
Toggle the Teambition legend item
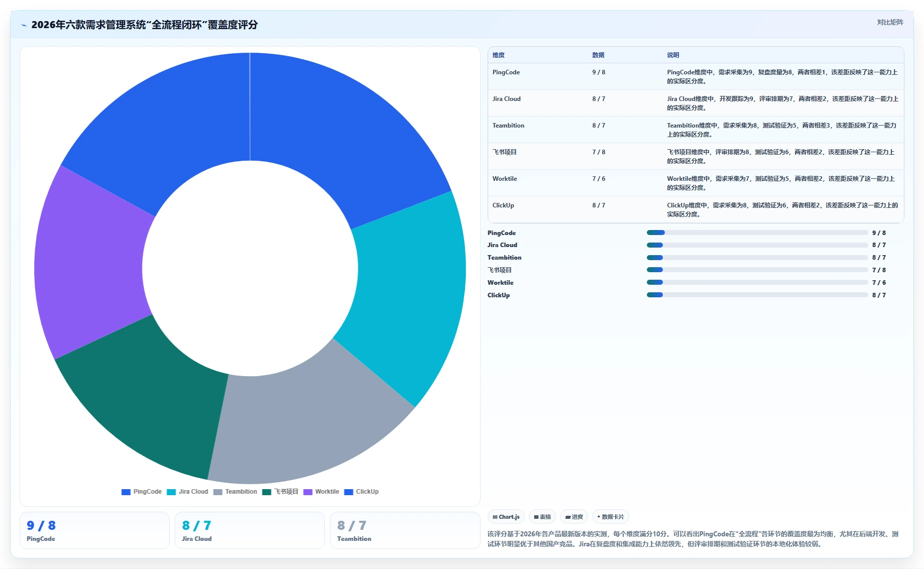pos(235,492)
